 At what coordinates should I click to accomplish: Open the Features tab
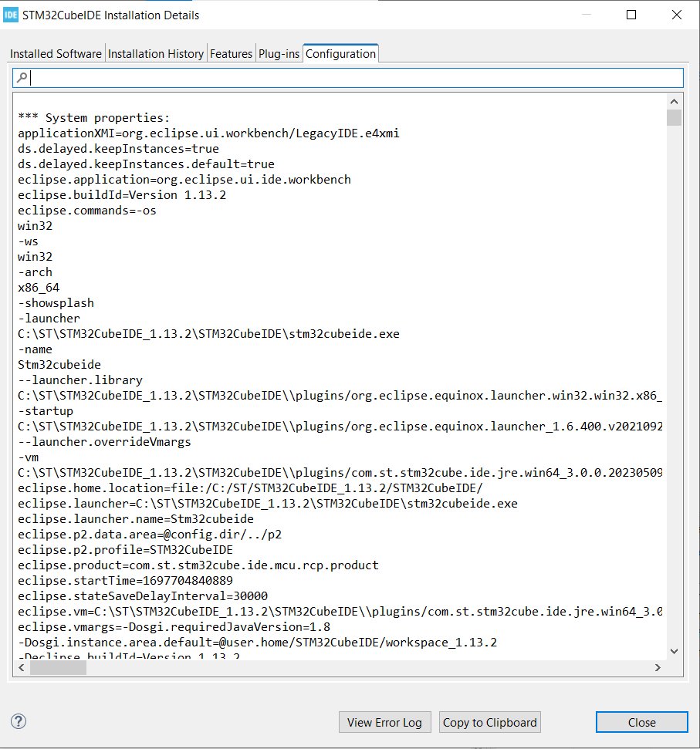[x=231, y=54]
